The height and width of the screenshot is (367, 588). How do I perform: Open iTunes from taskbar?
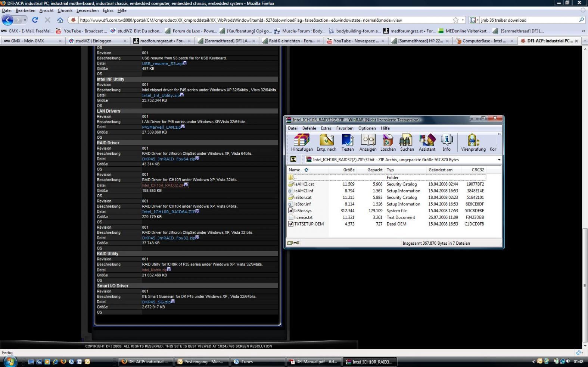(258, 361)
